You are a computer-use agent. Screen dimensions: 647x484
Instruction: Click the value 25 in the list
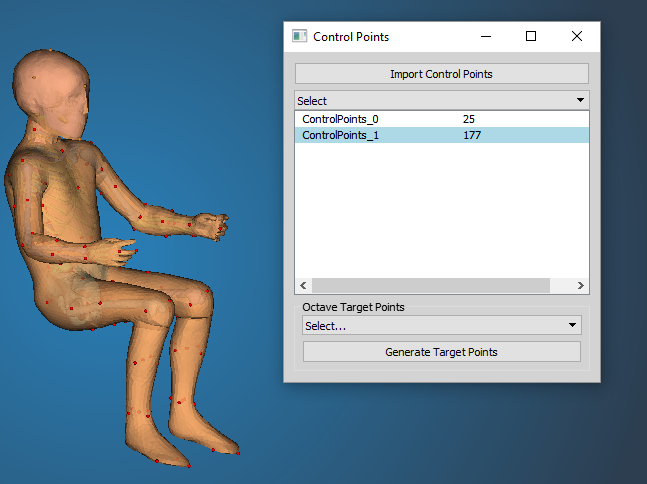(x=469, y=119)
